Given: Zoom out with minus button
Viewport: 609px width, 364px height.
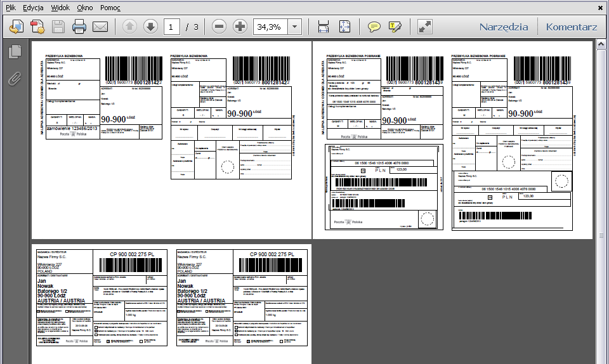Looking at the screenshot, I should [219, 27].
